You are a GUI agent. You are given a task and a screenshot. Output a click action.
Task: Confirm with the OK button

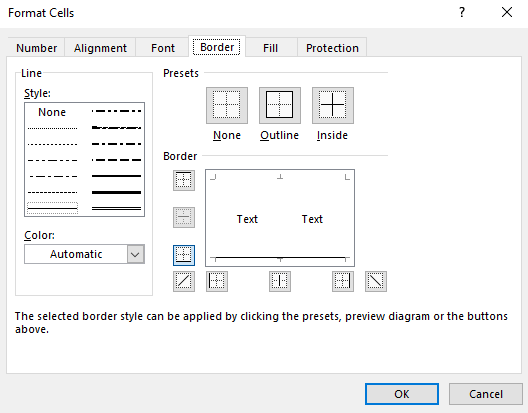(x=402, y=394)
